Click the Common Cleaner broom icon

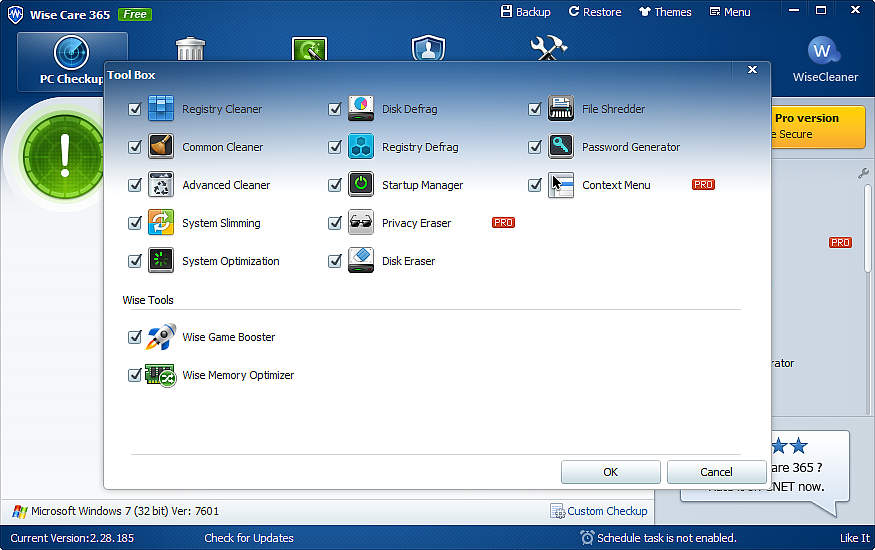pyautogui.click(x=161, y=147)
